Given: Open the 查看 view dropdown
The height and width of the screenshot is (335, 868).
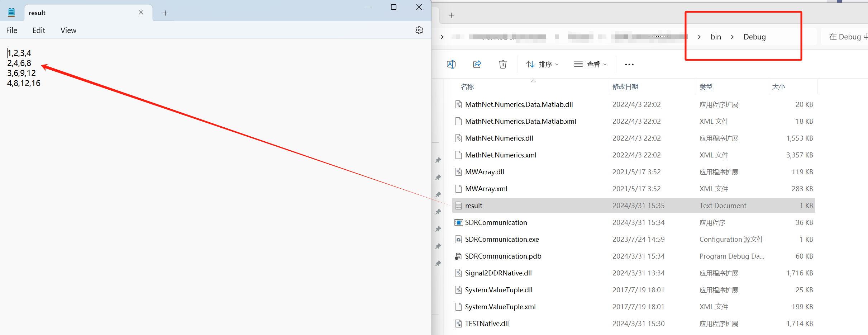Looking at the screenshot, I should [590, 64].
